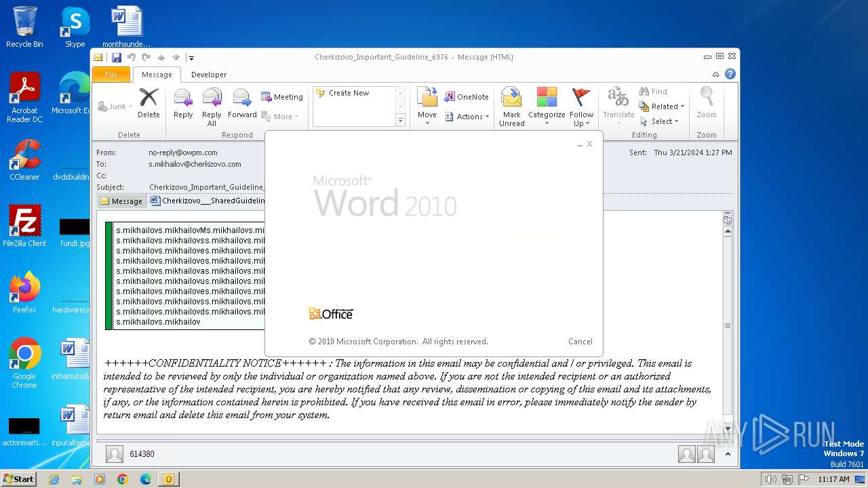Click message scrollbar up arrow

[728, 231]
